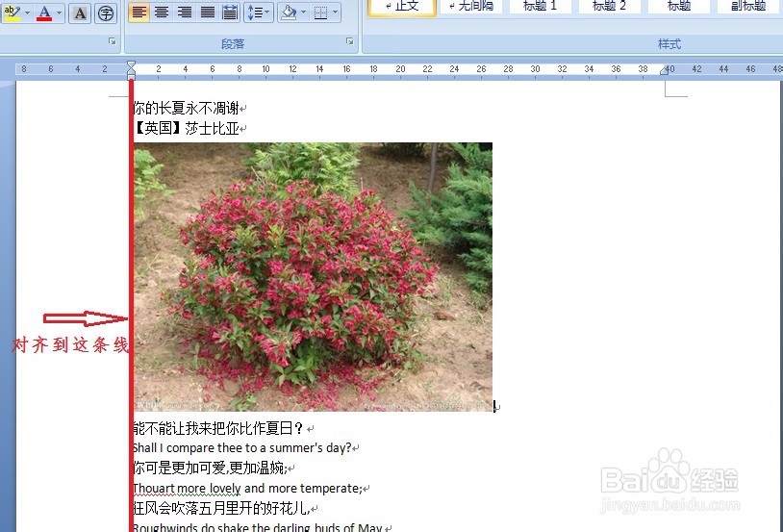Click line Roughwinds do shake the darling buds

coord(258,527)
